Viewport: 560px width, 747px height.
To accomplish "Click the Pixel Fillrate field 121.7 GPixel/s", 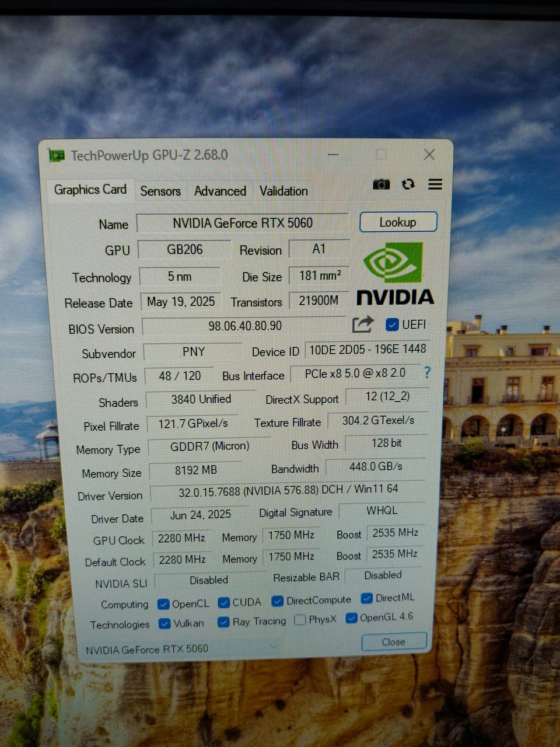I will point(192,424).
